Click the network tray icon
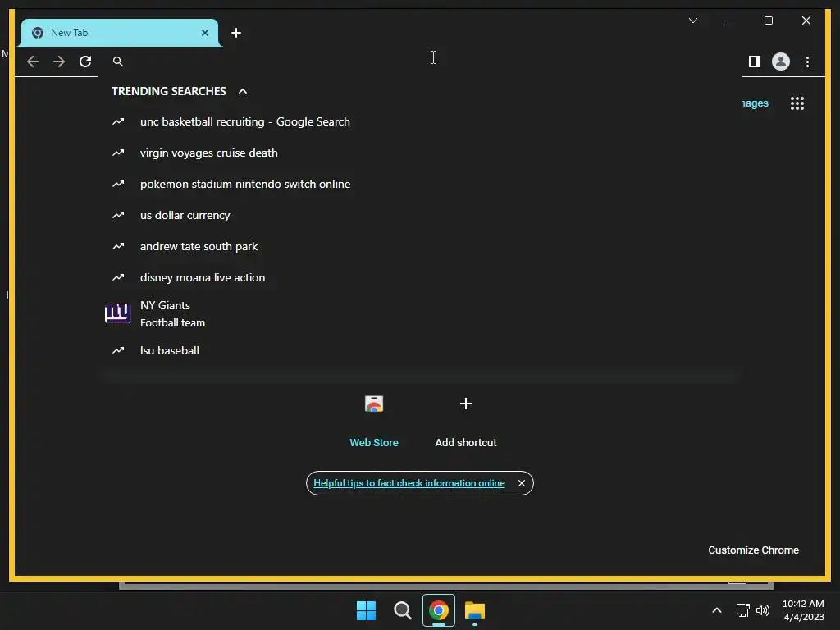This screenshot has height=630, width=840. 742,610
